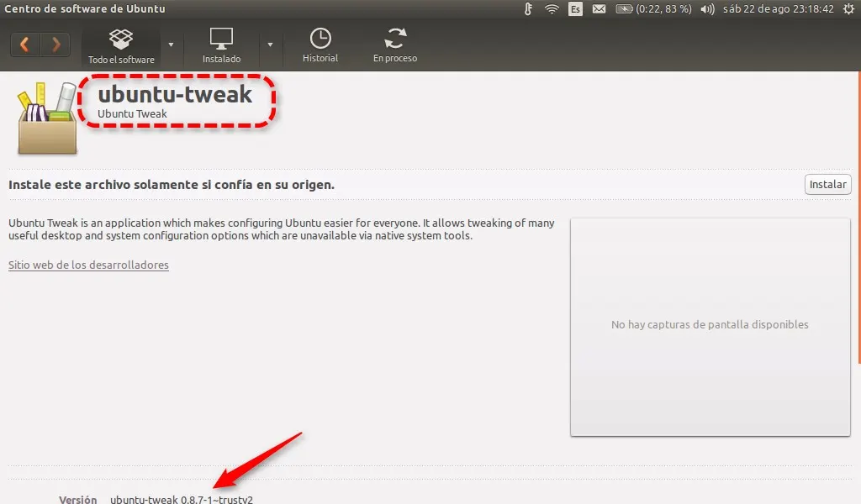This screenshot has height=504, width=861.
Task: Click the ubuntu-tweak package box icon
Action: point(47,118)
